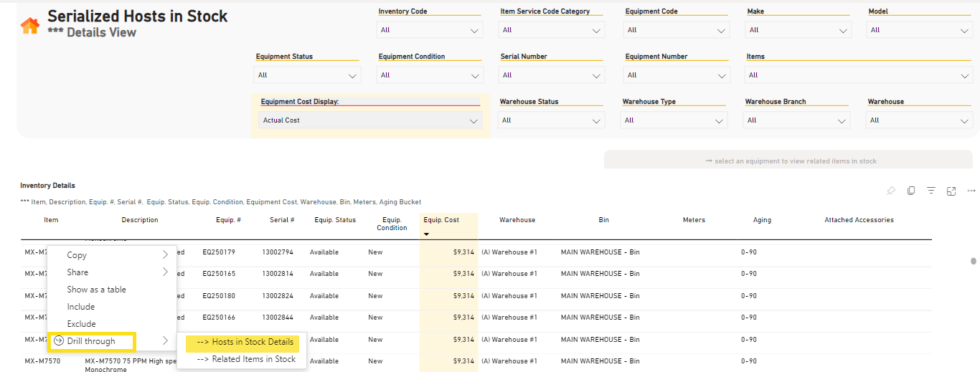Open more options ellipsis on visual
Screen dimensions: 980x372
[971, 191]
